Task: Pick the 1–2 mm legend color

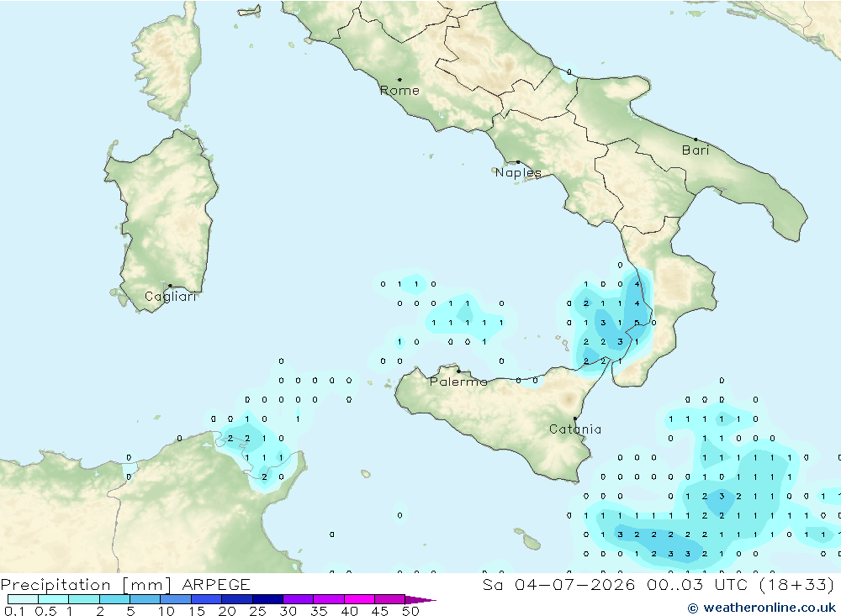Action: pos(84,599)
